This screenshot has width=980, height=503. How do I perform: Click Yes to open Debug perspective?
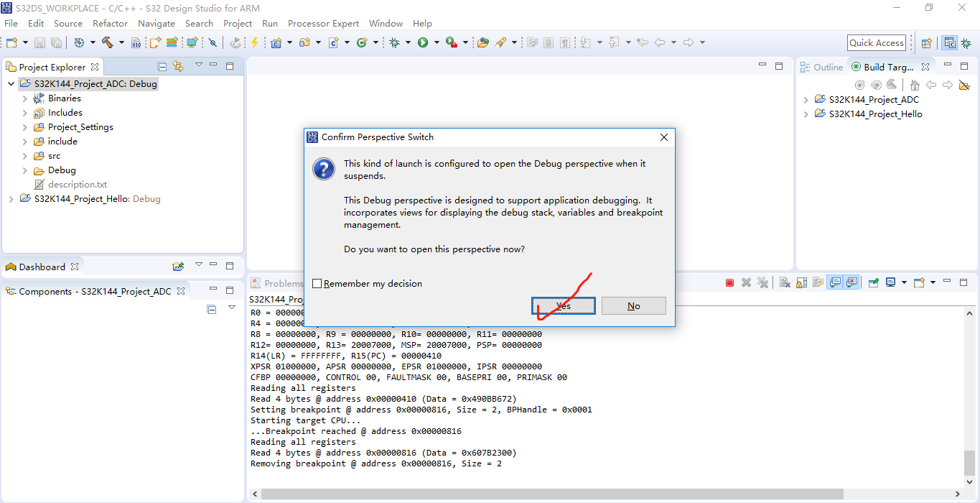pyautogui.click(x=564, y=306)
